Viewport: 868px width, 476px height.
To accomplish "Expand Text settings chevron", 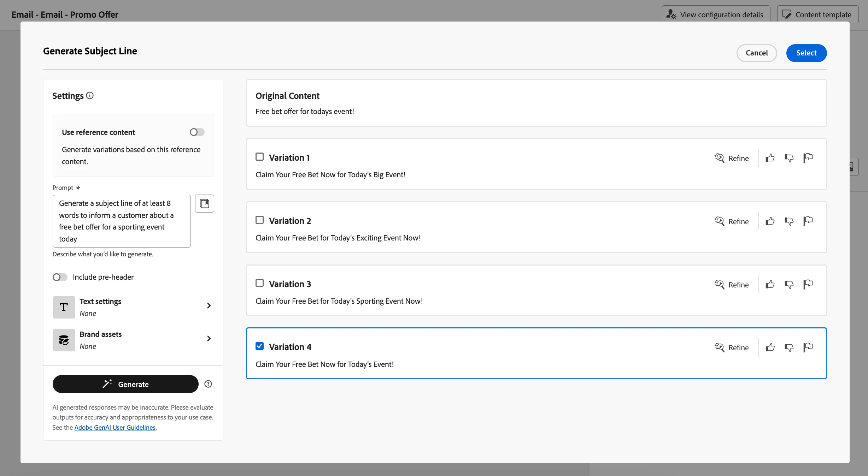I will (209, 306).
